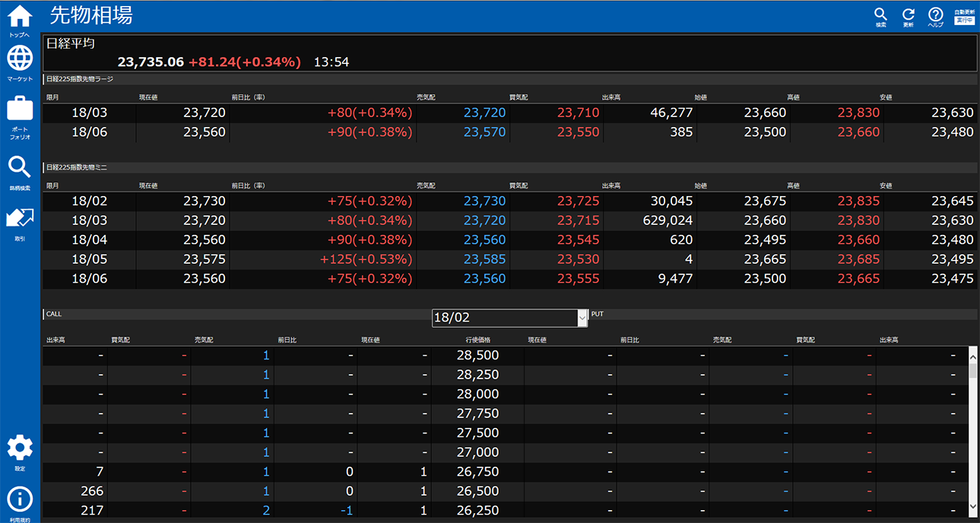Click the options list scrollbar down arrow

coord(972,506)
